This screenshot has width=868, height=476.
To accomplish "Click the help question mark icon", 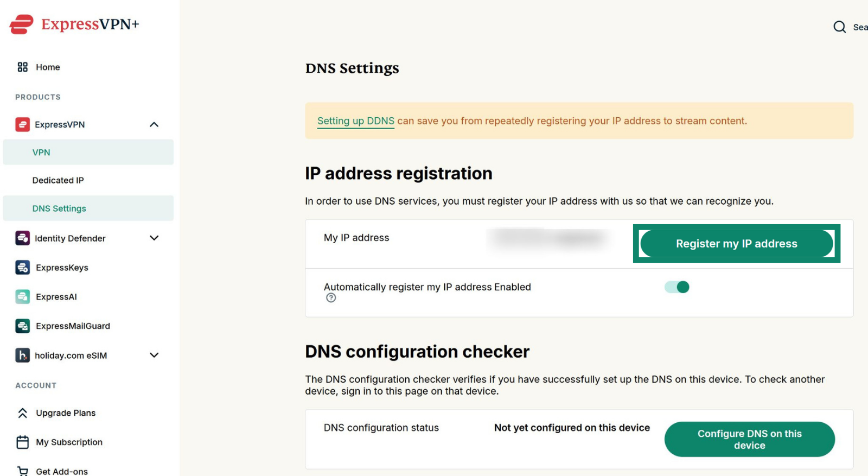I will [x=331, y=297].
